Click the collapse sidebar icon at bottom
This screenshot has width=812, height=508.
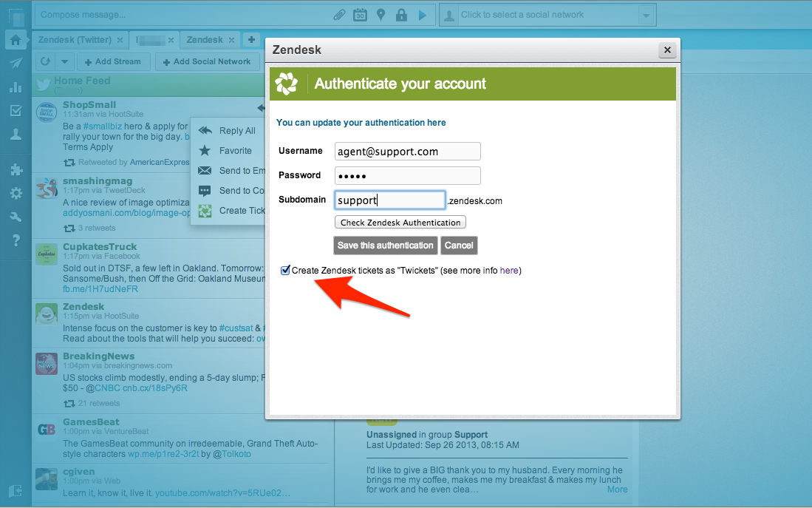coord(16,490)
